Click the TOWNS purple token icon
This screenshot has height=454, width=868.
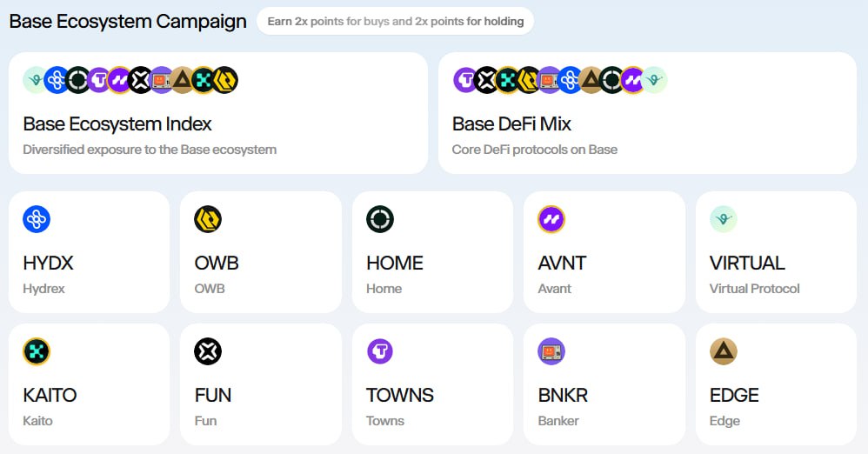point(380,351)
